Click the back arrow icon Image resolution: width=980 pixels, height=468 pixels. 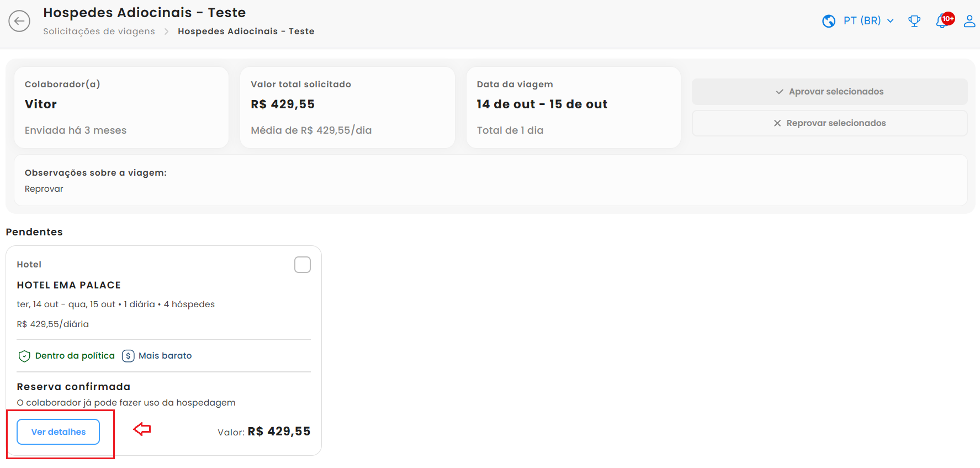19,22
